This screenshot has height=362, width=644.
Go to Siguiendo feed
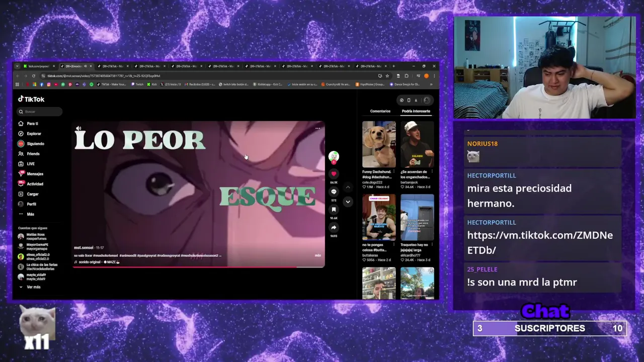pyautogui.click(x=31, y=144)
